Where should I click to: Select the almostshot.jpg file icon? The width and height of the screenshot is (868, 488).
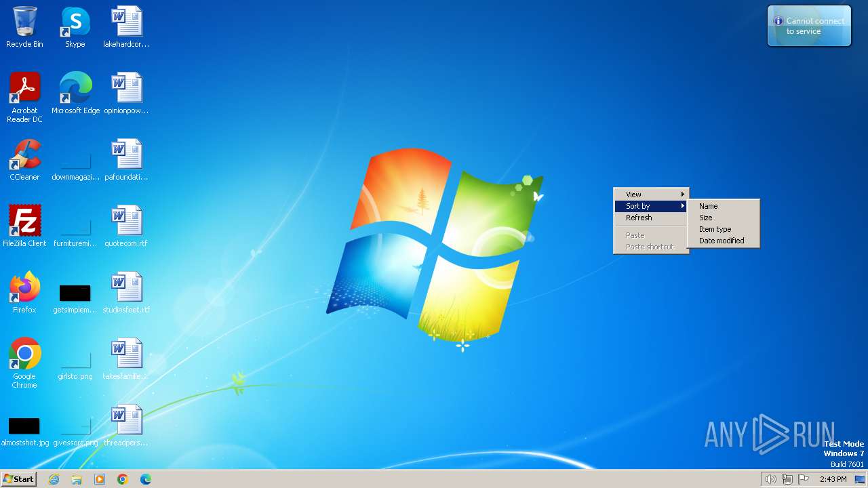click(x=24, y=426)
